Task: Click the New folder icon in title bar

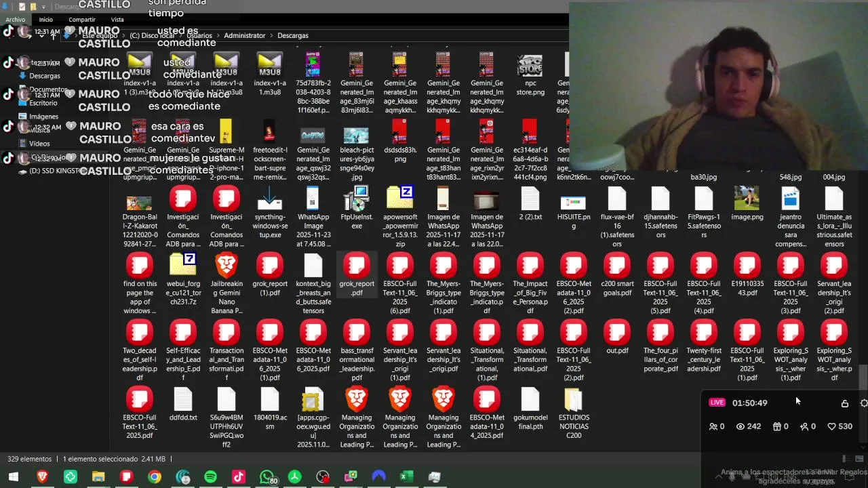Action: click(33, 7)
